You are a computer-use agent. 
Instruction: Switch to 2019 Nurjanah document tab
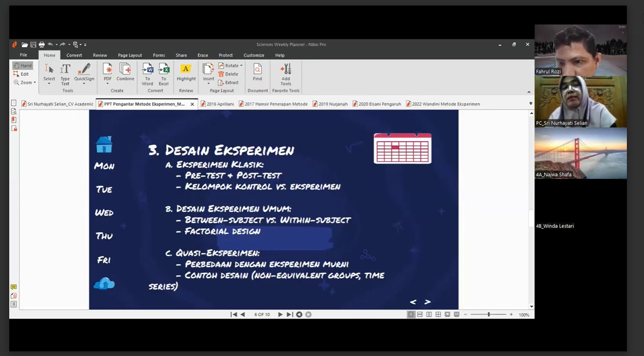pyautogui.click(x=330, y=104)
